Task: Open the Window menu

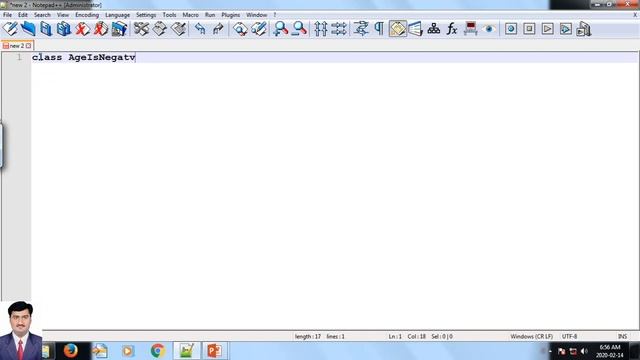Action: tap(256, 15)
